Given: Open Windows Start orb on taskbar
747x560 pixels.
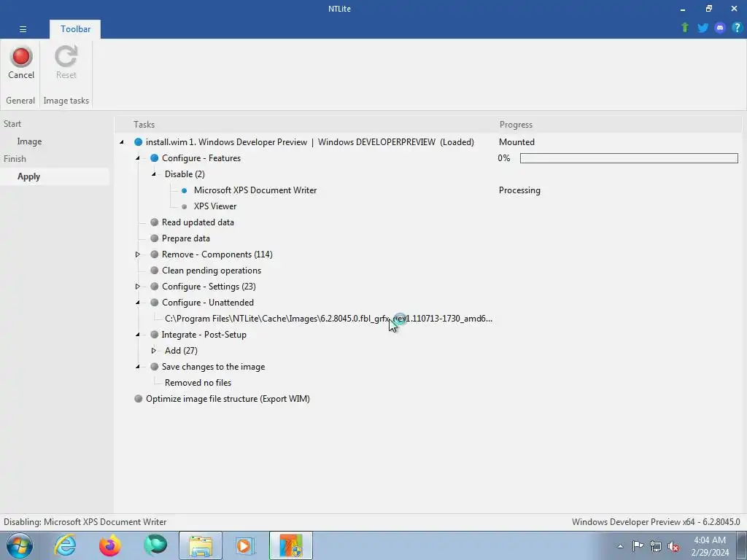Looking at the screenshot, I should [20, 545].
